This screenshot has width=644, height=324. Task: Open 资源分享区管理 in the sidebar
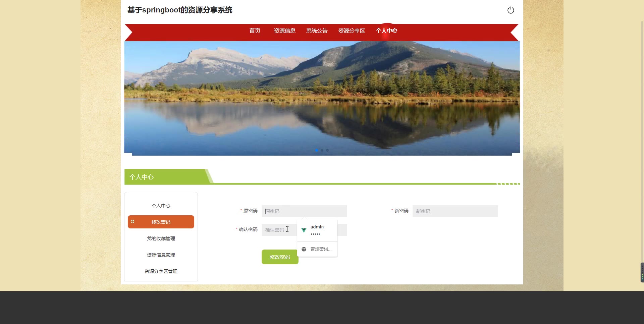161,271
